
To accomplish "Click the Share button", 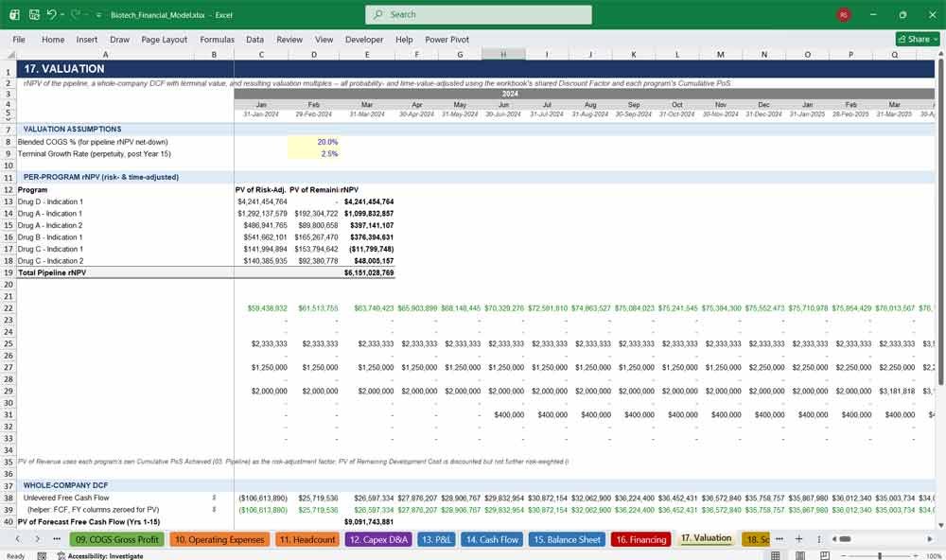I will click(918, 39).
